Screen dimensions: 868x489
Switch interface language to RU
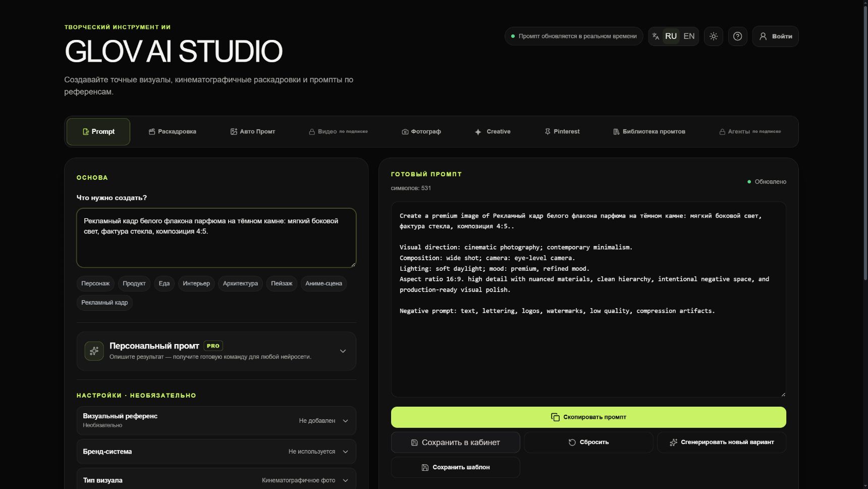(x=671, y=36)
